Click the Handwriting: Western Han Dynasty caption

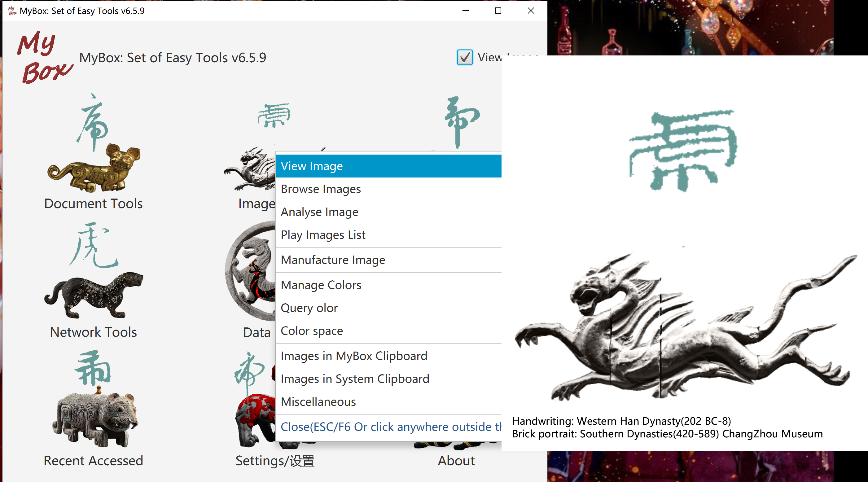click(x=621, y=421)
